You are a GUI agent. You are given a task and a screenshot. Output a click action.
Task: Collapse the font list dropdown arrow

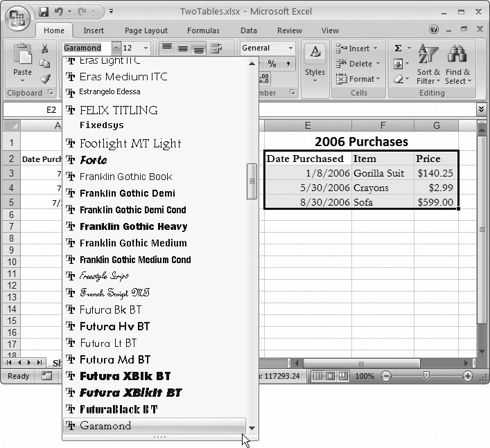116,48
